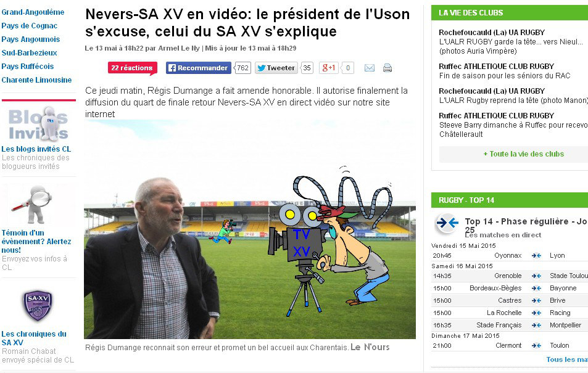Click the Facebook Recommander button

pyautogui.click(x=199, y=68)
